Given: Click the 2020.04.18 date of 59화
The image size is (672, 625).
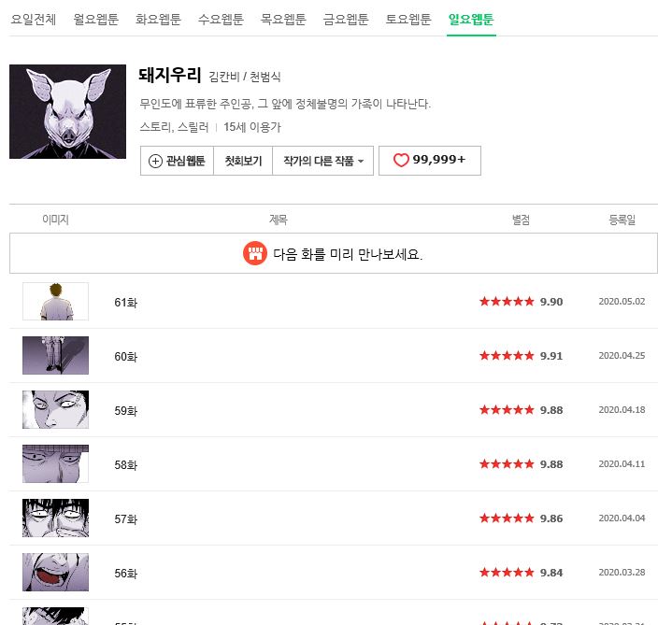Looking at the screenshot, I should (622, 410).
